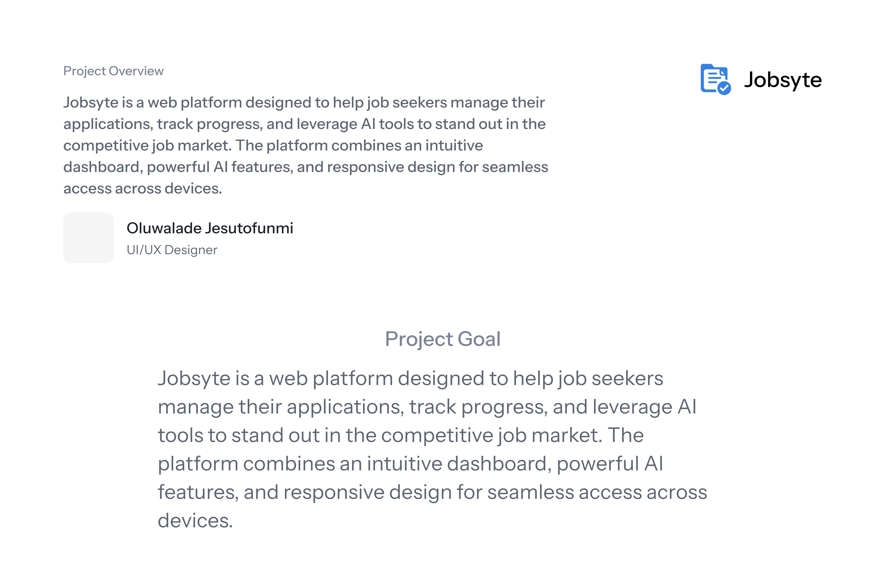Click the Project Goal heading
Image resolution: width=886 pixels, height=588 pixels.
(443, 339)
